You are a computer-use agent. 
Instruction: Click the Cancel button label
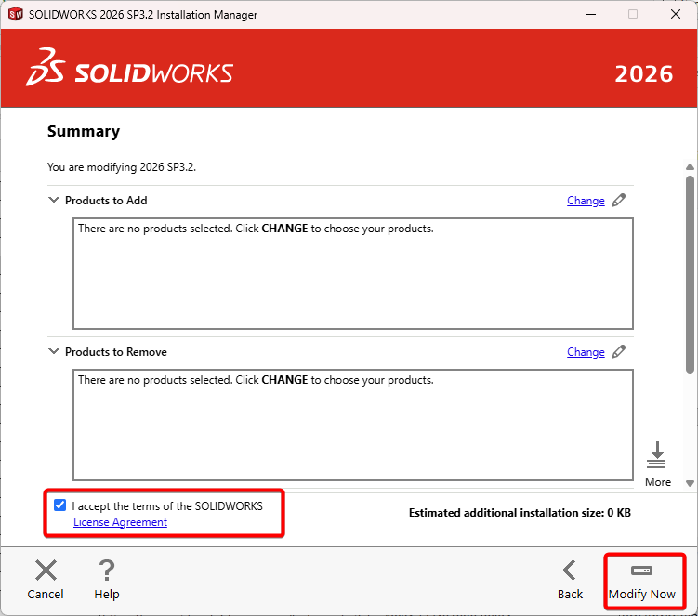click(46, 595)
